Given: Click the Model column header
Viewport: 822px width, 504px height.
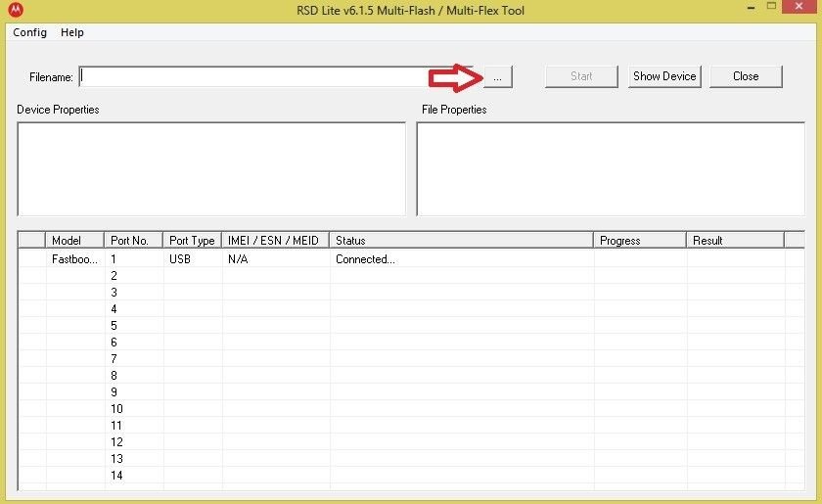Looking at the screenshot, I should (74, 240).
